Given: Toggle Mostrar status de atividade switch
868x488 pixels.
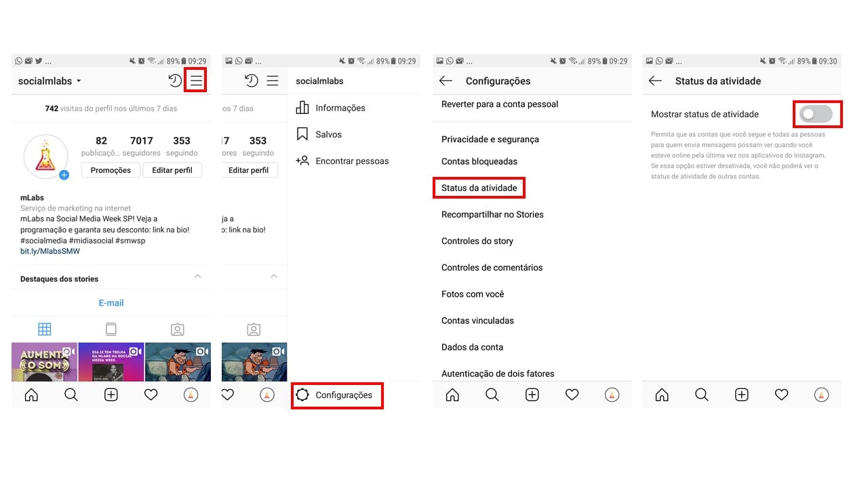Looking at the screenshot, I should (816, 115).
